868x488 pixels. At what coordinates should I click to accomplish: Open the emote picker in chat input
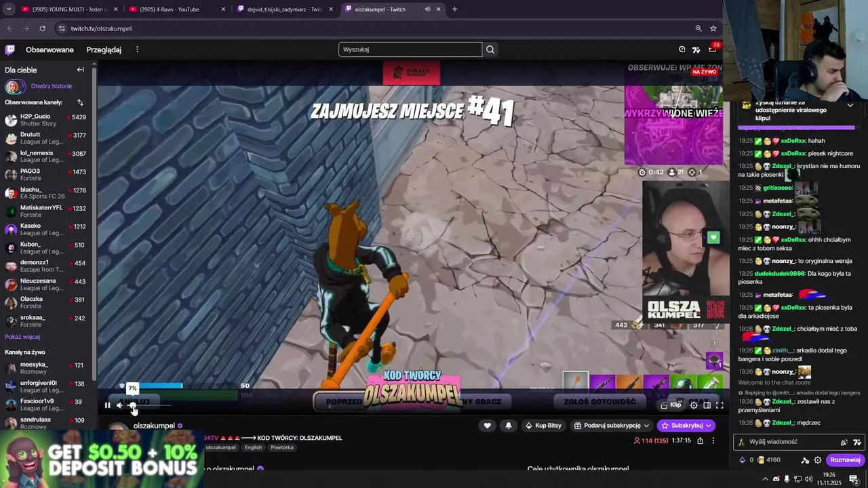[x=844, y=442]
